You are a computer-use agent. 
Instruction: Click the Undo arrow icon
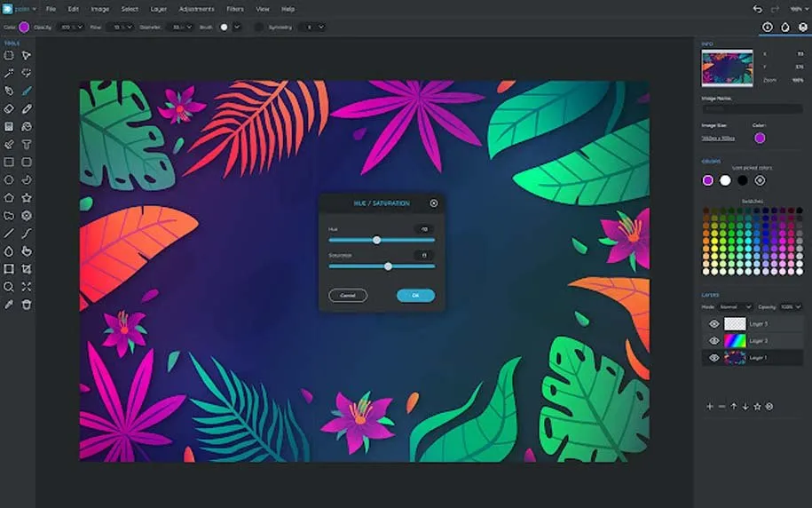pos(757,9)
